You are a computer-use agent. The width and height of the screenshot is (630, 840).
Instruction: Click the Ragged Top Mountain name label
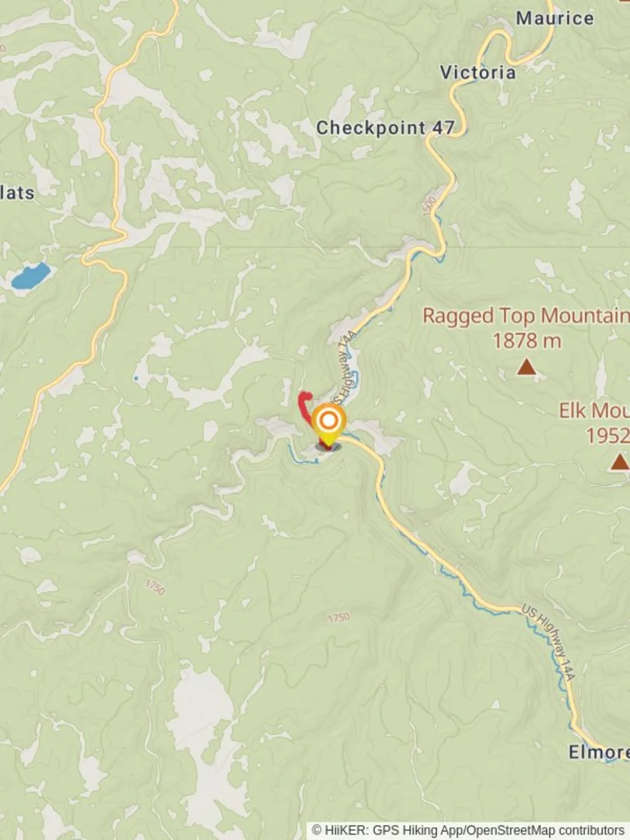[526, 316]
